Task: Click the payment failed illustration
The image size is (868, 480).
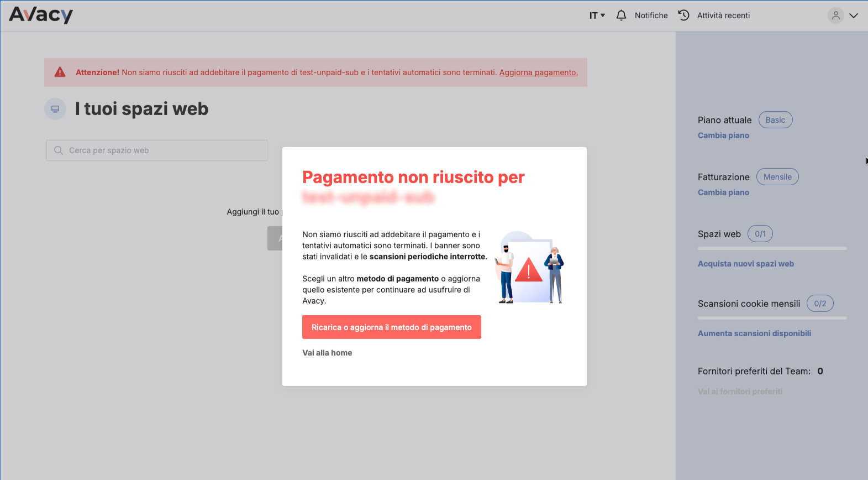Action: (x=529, y=268)
